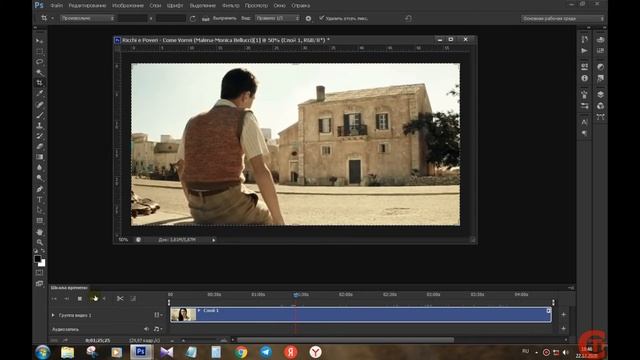Open the Info panel icon
This screenshot has height=360, width=640.
click(584, 78)
